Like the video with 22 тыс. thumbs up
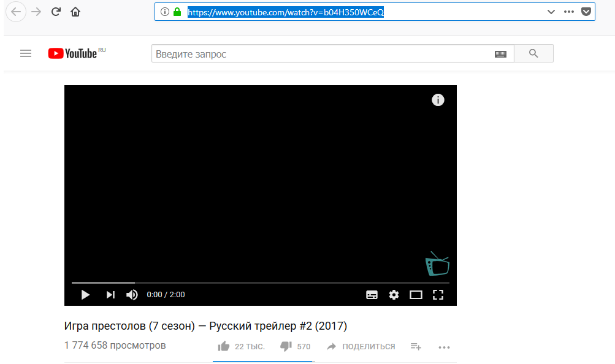615x364 pixels. (x=241, y=346)
